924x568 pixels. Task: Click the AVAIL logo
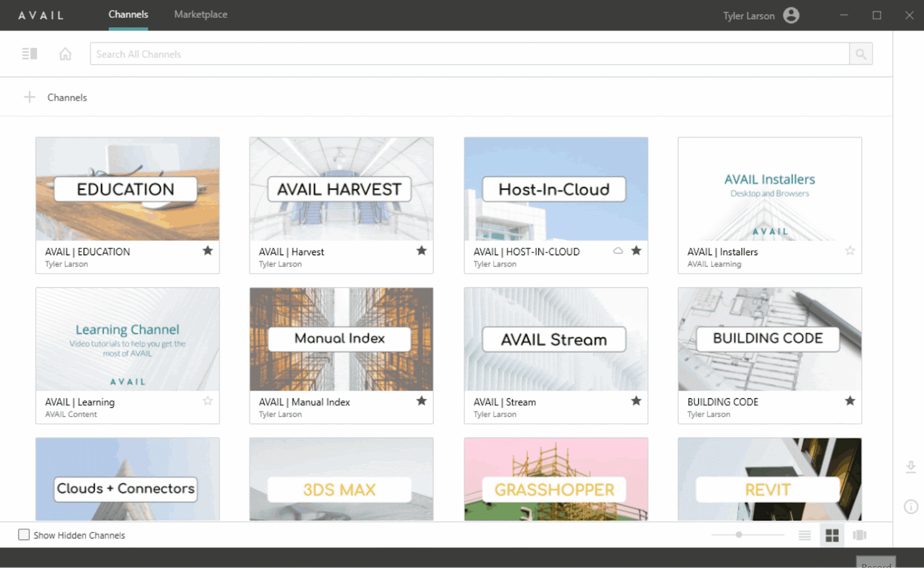(40, 16)
